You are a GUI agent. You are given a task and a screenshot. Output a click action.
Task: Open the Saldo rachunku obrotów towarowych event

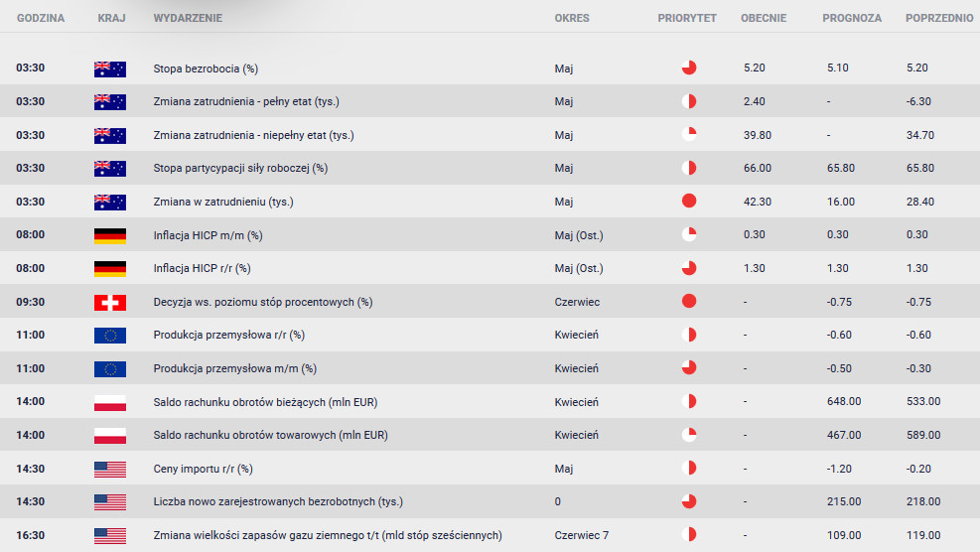point(271,435)
